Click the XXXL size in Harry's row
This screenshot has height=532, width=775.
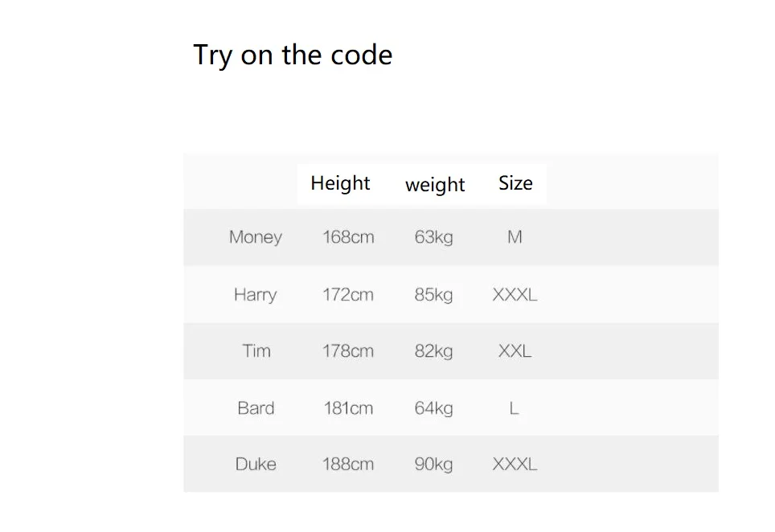pyautogui.click(x=515, y=295)
